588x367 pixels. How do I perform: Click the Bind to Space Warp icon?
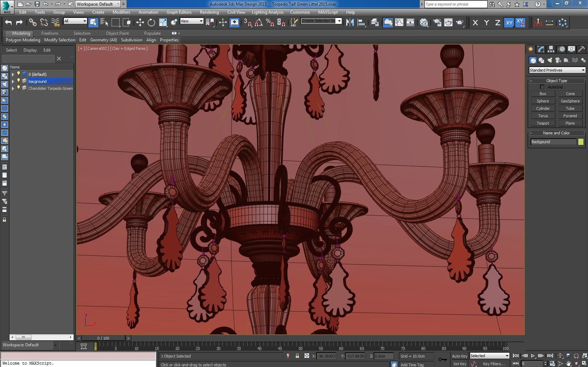(x=55, y=22)
